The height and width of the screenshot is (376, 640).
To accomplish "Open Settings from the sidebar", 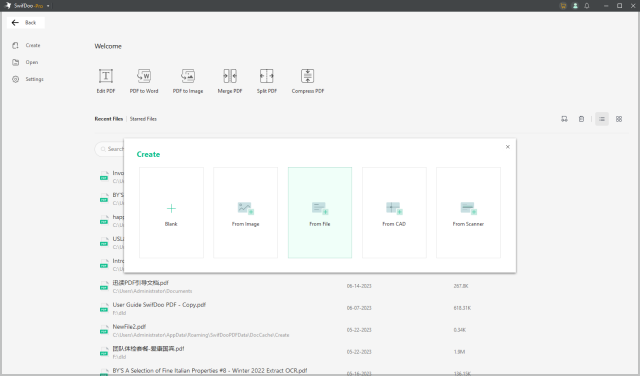I will (28, 79).
